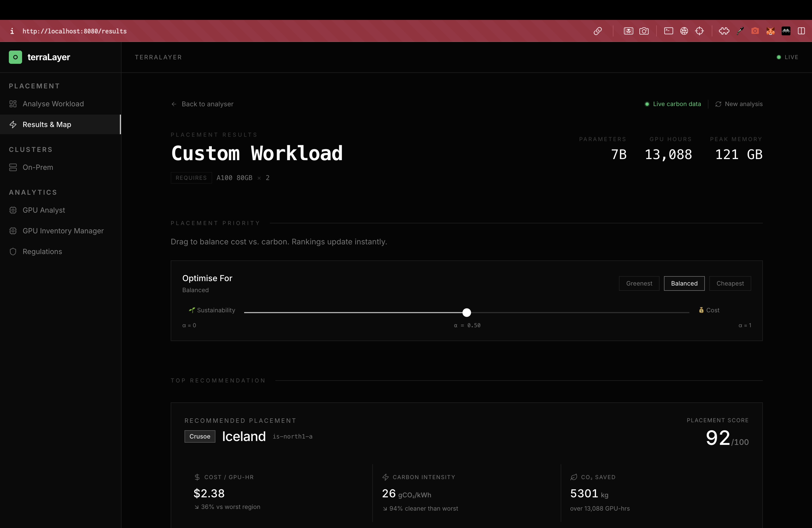Click the localhost URL address field
Image resolution: width=812 pixels, height=528 pixels.
(x=74, y=31)
